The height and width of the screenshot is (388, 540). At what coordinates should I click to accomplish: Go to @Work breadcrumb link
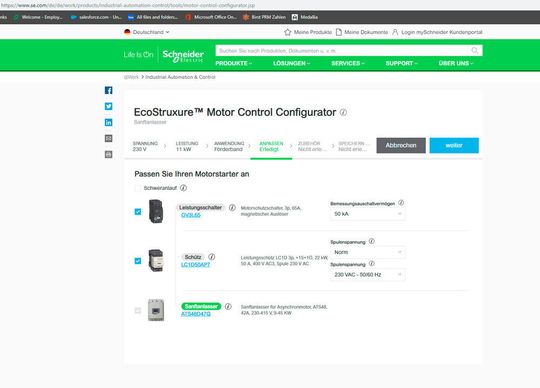tap(131, 77)
